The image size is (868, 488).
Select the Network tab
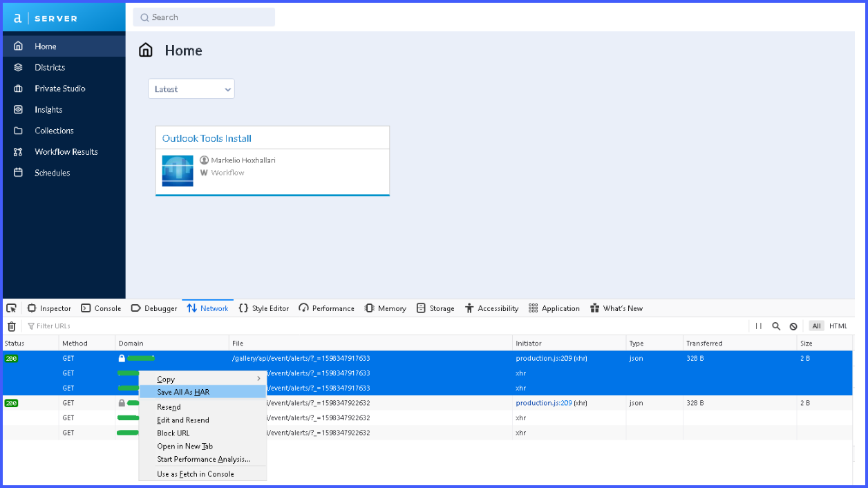(x=207, y=308)
